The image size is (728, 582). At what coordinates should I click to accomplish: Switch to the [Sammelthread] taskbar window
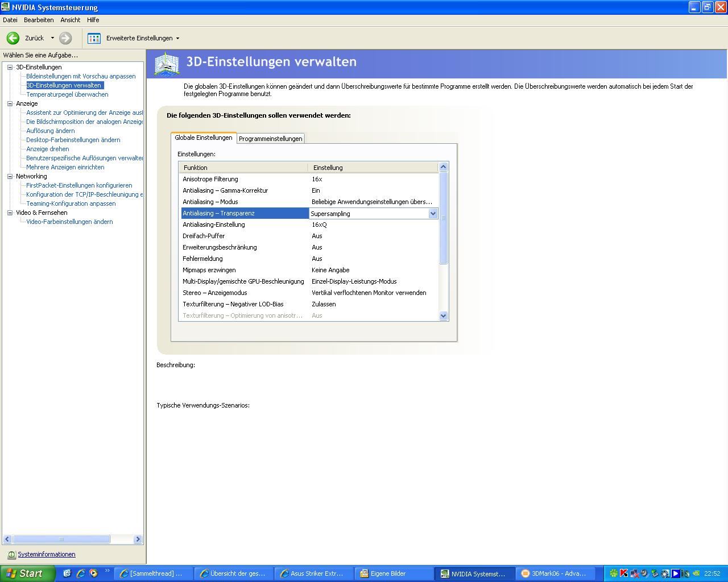click(154, 573)
